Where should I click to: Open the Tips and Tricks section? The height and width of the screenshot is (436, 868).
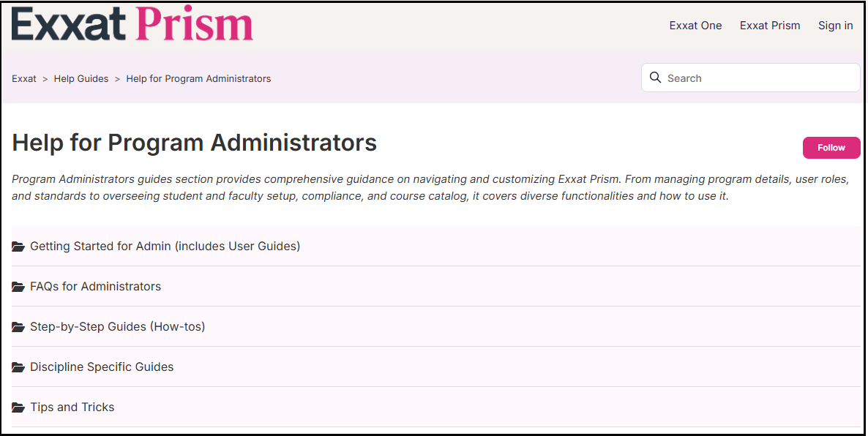click(72, 407)
